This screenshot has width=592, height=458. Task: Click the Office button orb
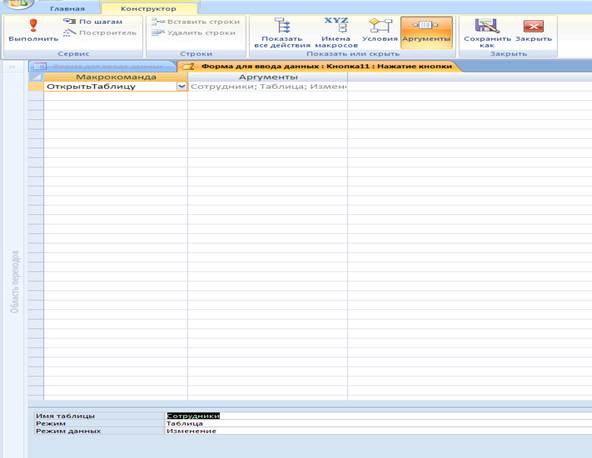click(17, 4)
